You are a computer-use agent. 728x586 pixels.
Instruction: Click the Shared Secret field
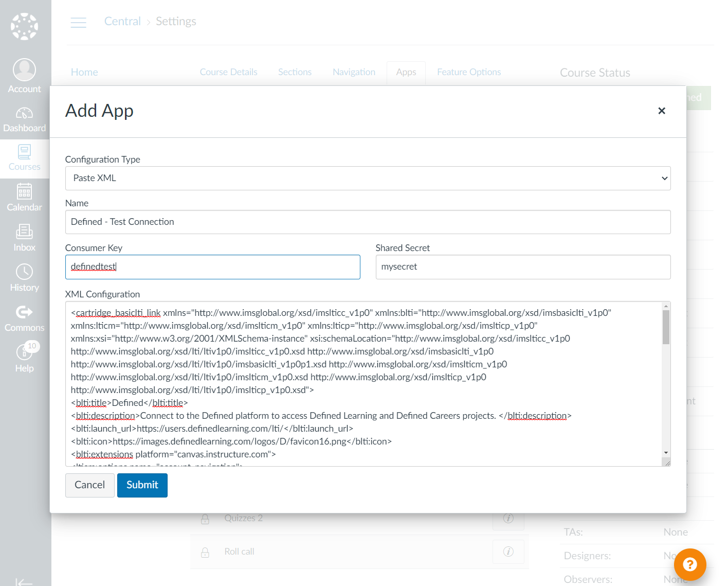[523, 267]
